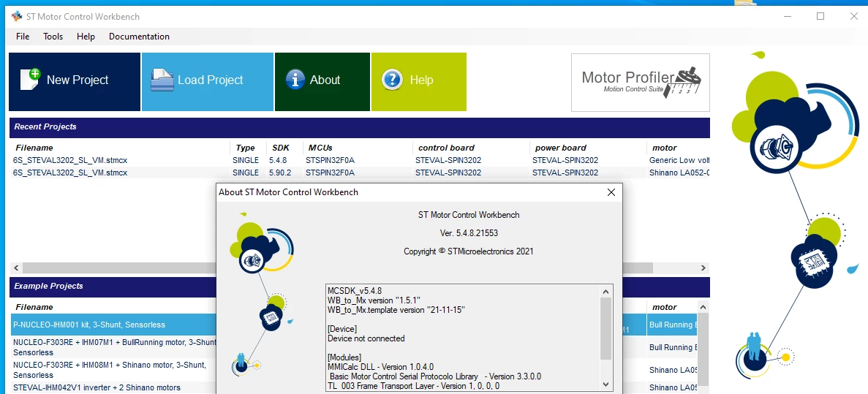
Task: Click the About button label
Action: click(x=325, y=80)
